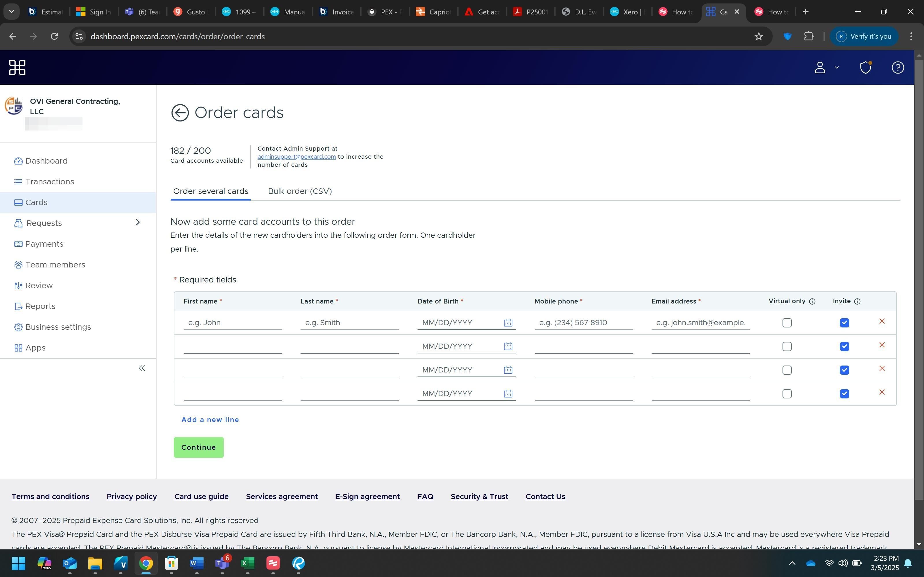This screenshot has width=924, height=577.
Task: Delete the second cardholder row
Action: click(x=882, y=345)
